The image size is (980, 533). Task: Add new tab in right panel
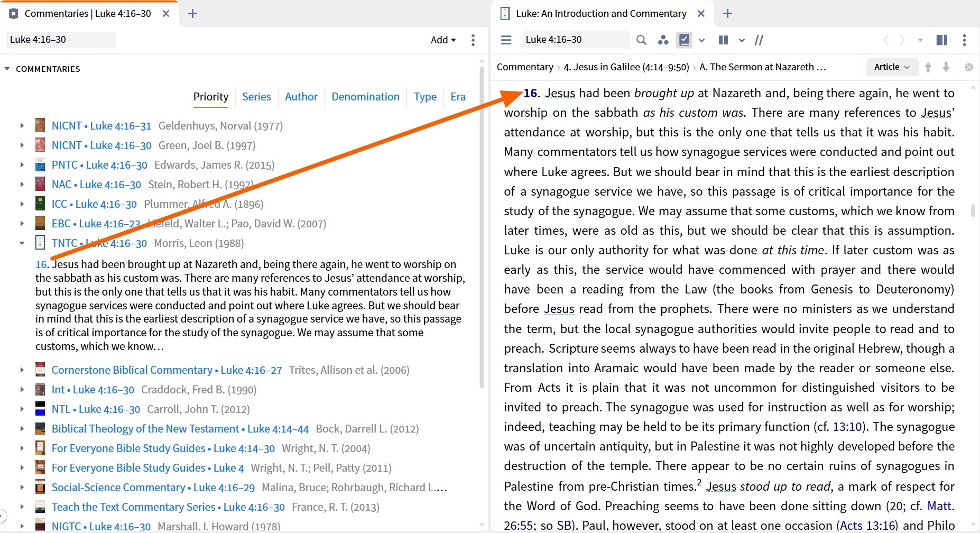click(x=727, y=14)
